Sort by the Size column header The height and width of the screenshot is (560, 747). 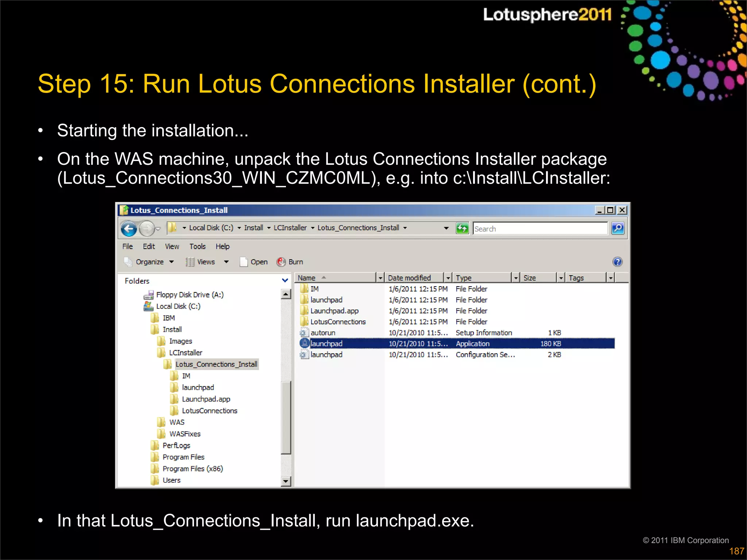click(539, 278)
